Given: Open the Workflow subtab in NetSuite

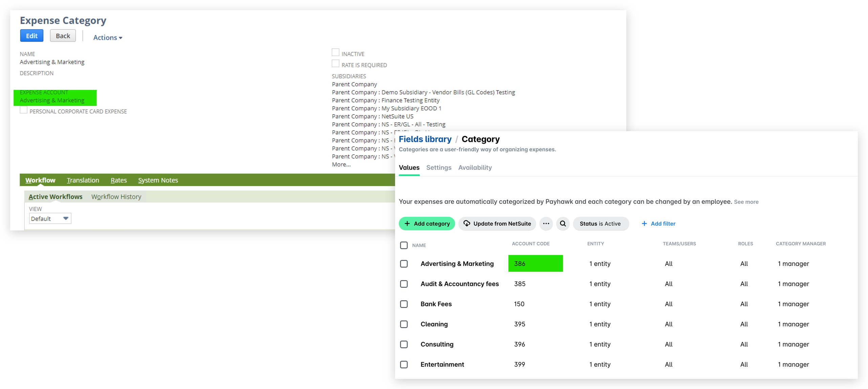Looking at the screenshot, I should tap(40, 180).
